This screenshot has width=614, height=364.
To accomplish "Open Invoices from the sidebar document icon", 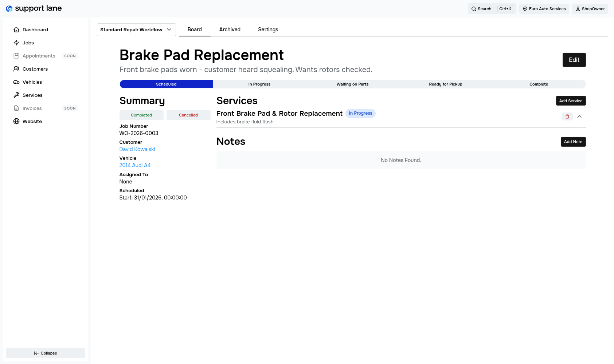I will click(x=16, y=108).
